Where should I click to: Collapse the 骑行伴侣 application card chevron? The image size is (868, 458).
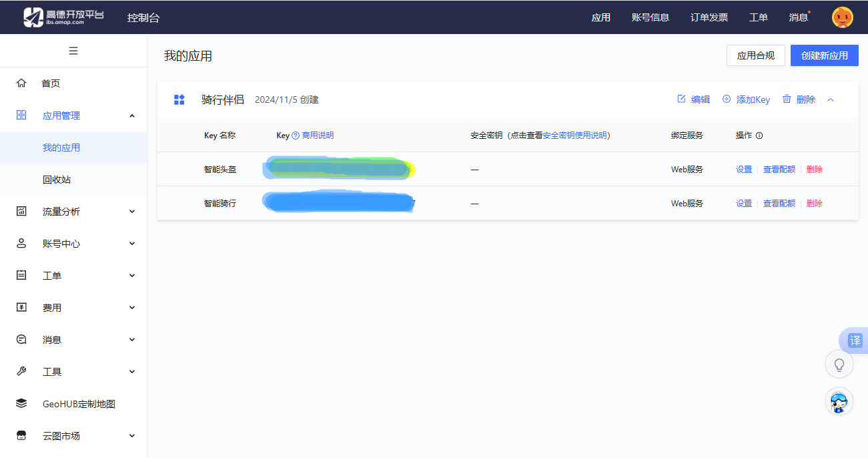(831, 99)
